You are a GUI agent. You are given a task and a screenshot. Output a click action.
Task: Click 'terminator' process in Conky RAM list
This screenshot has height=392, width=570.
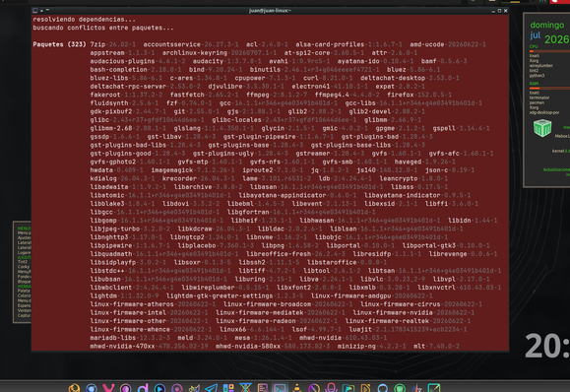click(x=539, y=98)
